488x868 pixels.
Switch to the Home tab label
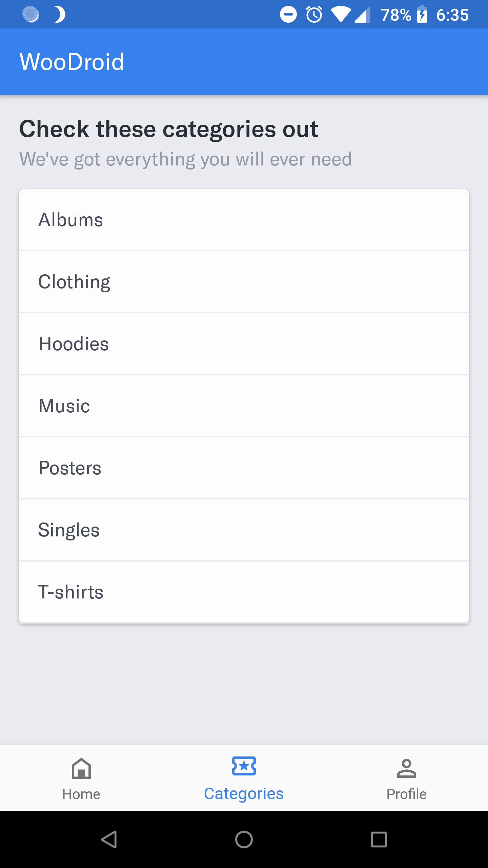point(81,794)
